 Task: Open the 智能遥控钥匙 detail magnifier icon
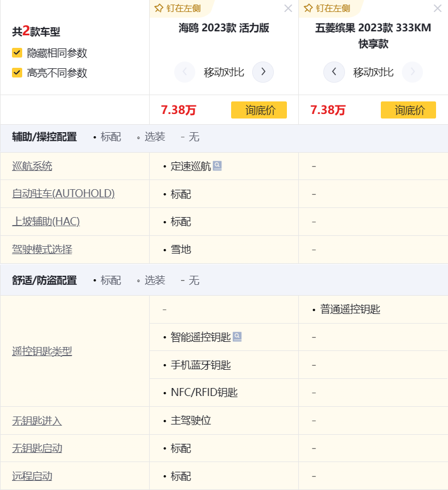click(237, 337)
